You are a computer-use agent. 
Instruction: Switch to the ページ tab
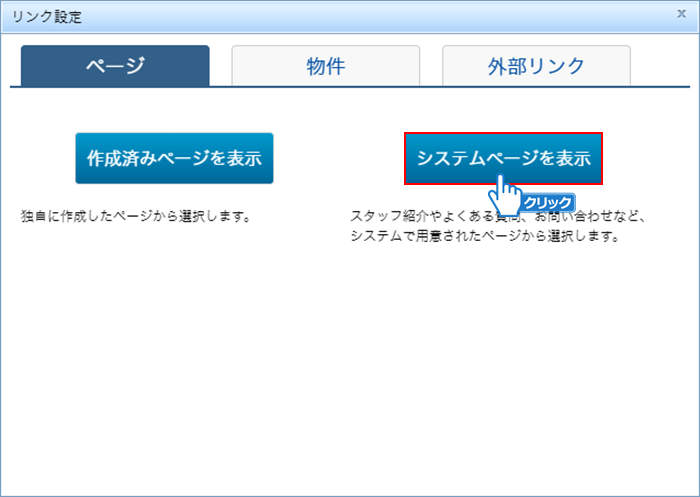pos(114,66)
